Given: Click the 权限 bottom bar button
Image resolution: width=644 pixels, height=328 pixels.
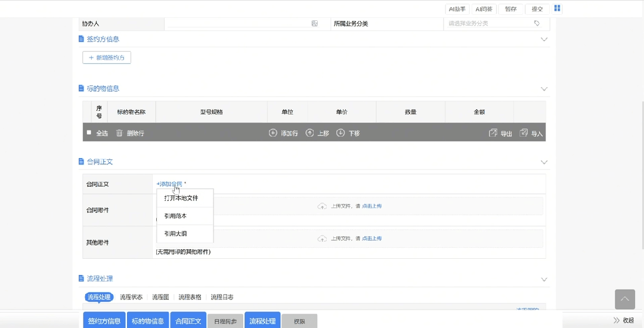Looking at the screenshot, I should pos(299,321).
